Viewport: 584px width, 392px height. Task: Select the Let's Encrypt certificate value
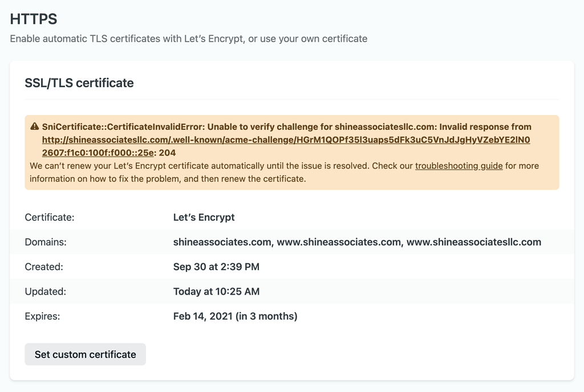pyautogui.click(x=204, y=217)
